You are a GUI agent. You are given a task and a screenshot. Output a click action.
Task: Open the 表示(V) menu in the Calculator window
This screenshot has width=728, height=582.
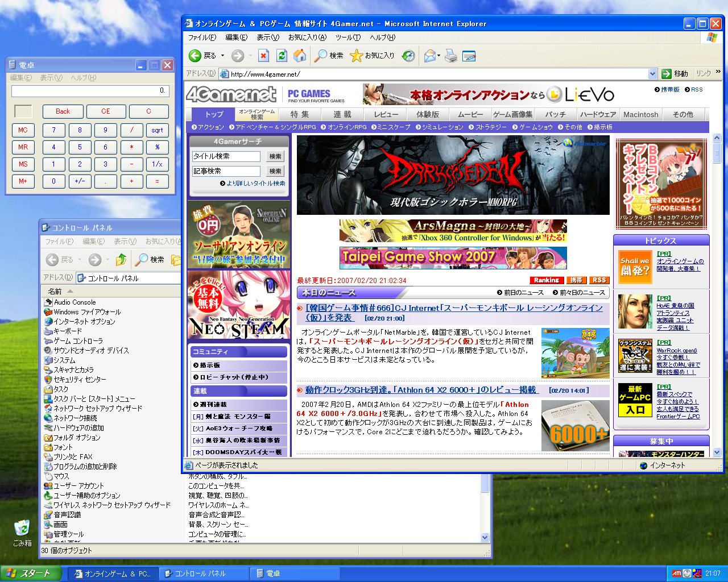click(x=51, y=78)
